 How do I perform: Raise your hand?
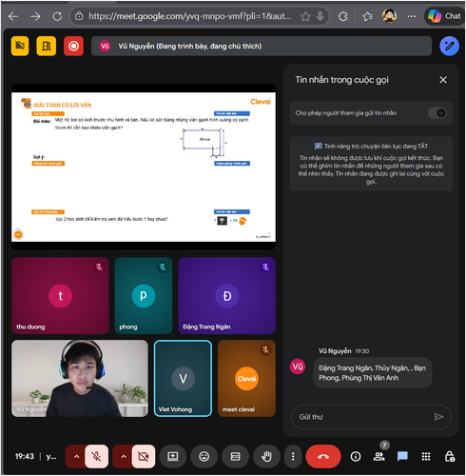(x=266, y=456)
